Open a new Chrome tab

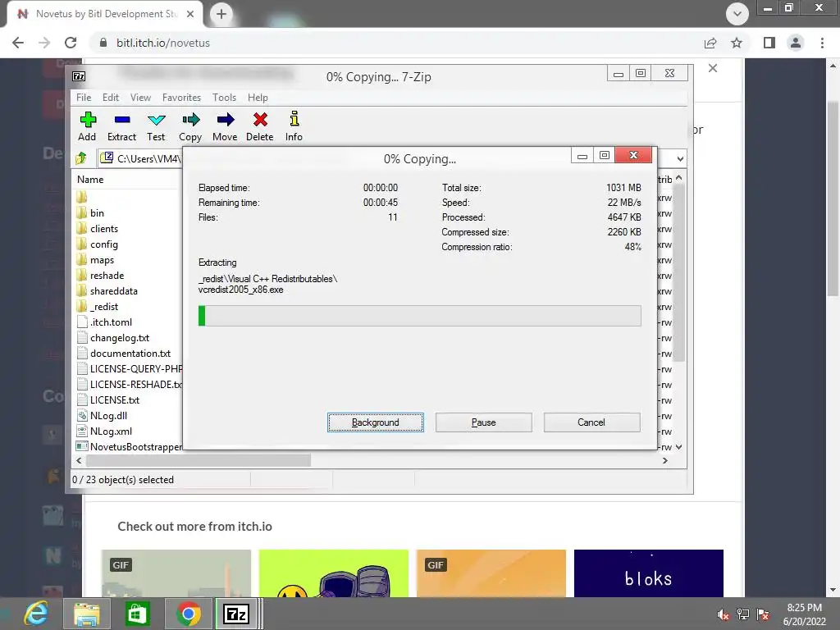click(x=221, y=14)
